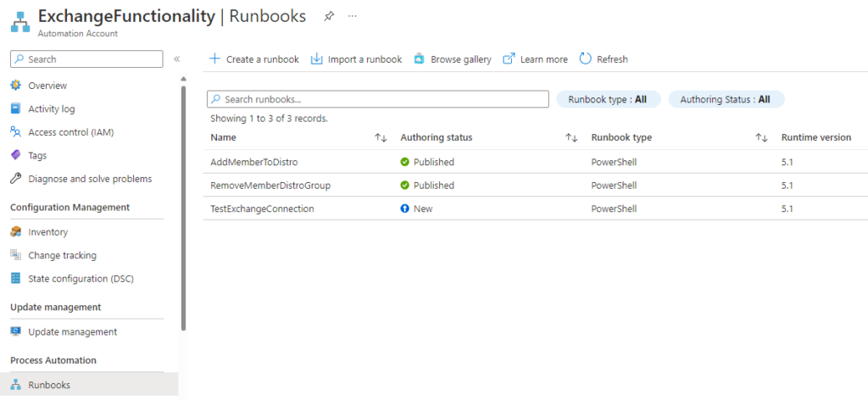The height and width of the screenshot is (400, 868).
Task: Click the State configuration (DSC) icon
Action: pyautogui.click(x=16, y=278)
